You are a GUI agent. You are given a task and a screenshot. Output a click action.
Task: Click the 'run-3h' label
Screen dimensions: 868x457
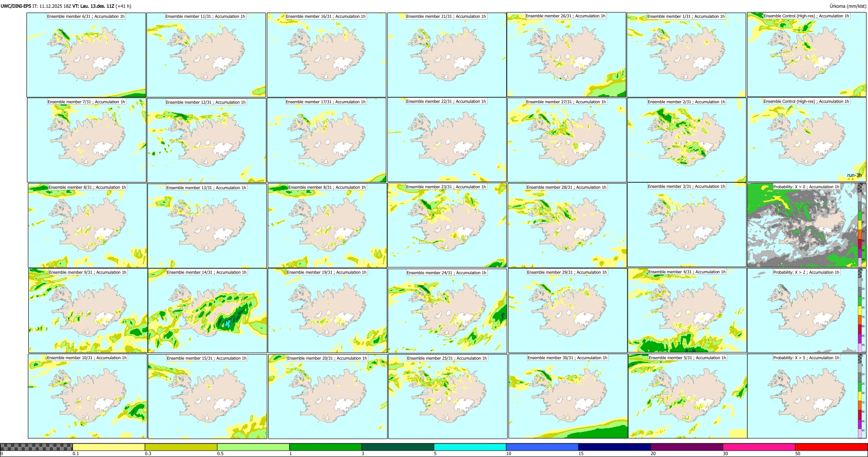tap(854, 175)
